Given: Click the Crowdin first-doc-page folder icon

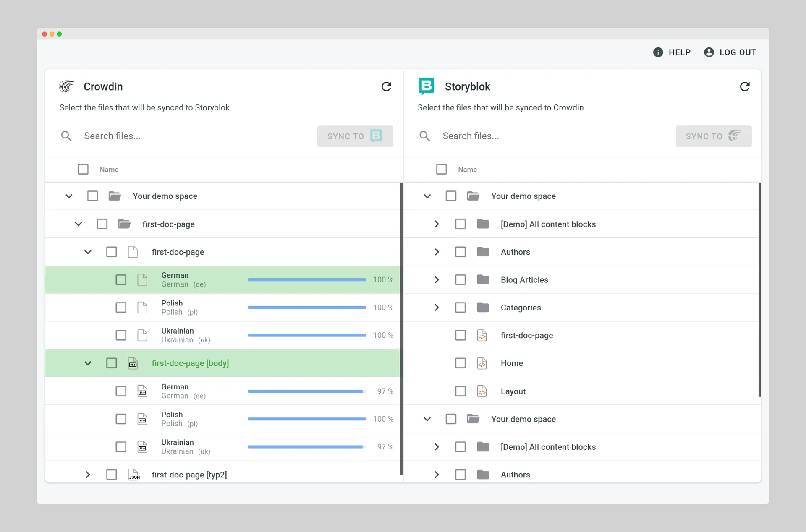Looking at the screenshot, I should (x=124, y=224).
